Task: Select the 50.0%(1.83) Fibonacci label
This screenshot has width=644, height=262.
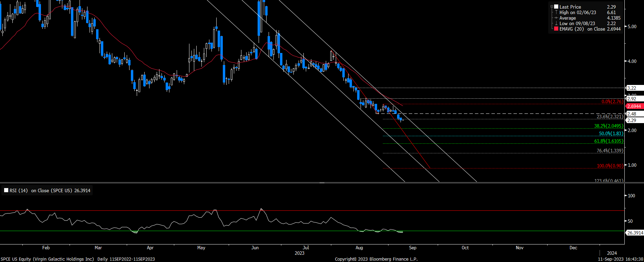Action: [611, 133]
